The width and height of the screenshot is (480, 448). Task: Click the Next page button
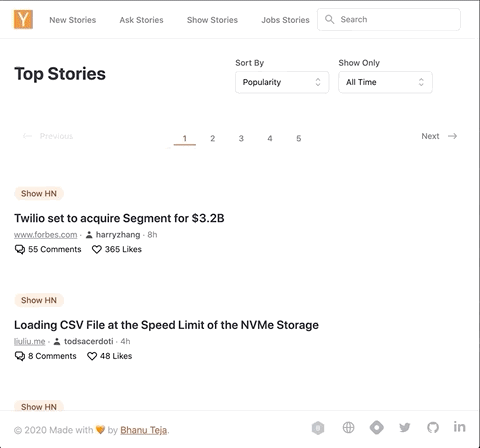(x=439, y=136)
